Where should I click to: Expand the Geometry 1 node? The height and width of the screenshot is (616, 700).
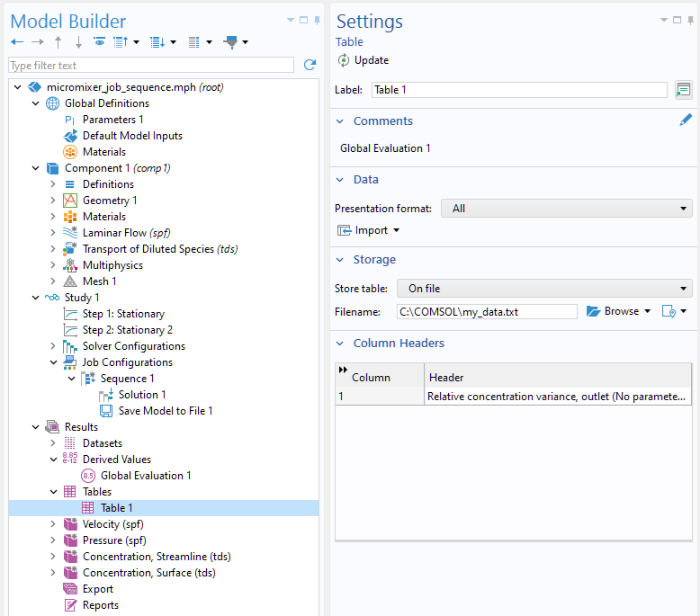click(53, 201)
